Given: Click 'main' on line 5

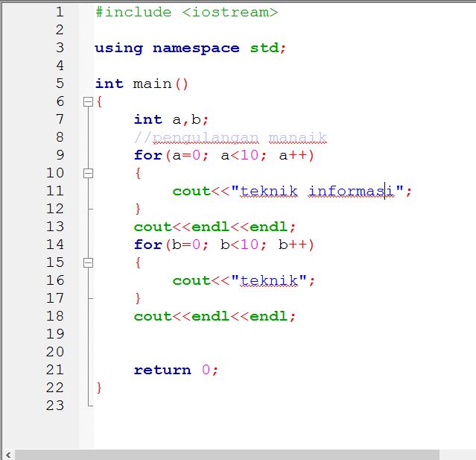Looking at the screenshot, I should tap(152, 84).
